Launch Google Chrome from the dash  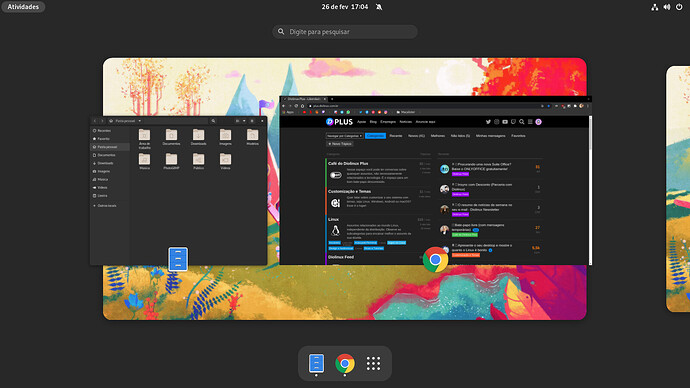pyautogui.click(x=345, y=364)
